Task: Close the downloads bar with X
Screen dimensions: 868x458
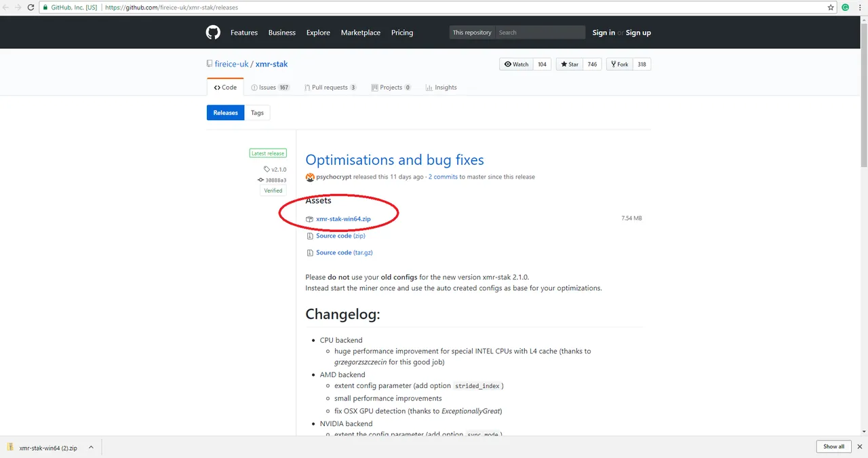Action: pyautogui.click(x=859, y=447)
